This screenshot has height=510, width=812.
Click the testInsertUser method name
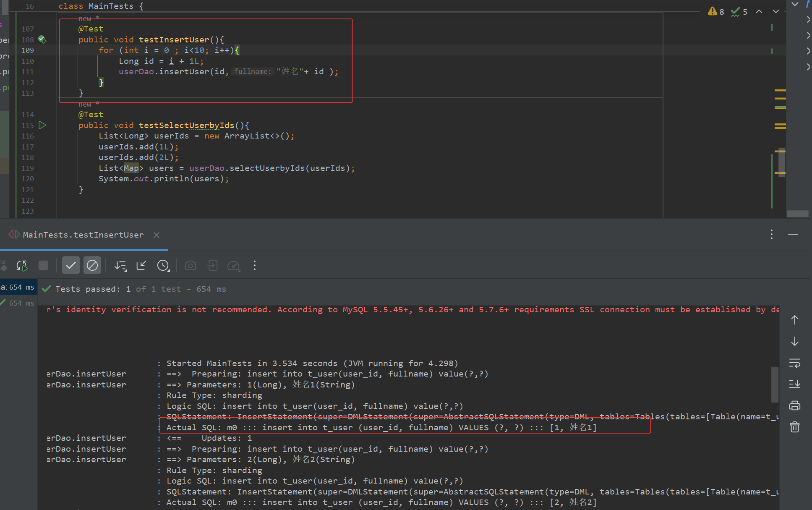(174, 39)
